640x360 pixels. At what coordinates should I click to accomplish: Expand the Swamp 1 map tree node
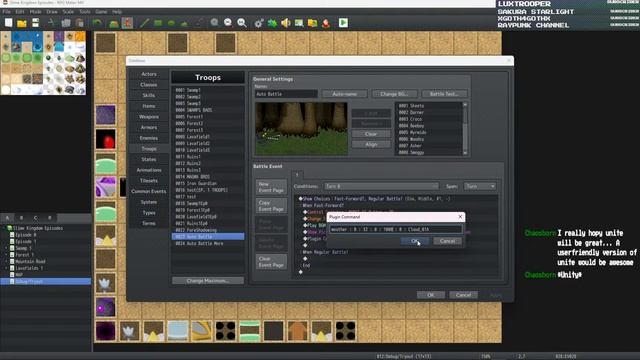[7, 248]
